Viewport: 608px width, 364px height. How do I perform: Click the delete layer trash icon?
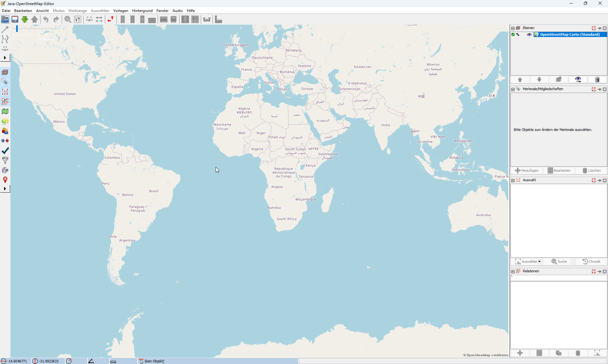[597, 79]
